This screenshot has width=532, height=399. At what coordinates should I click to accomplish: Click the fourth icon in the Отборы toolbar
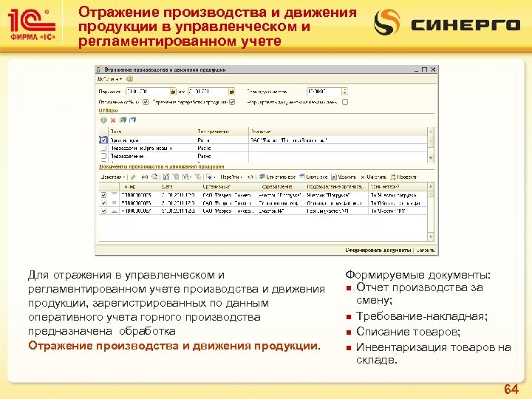pyautogui.click(x=133, y=120)
